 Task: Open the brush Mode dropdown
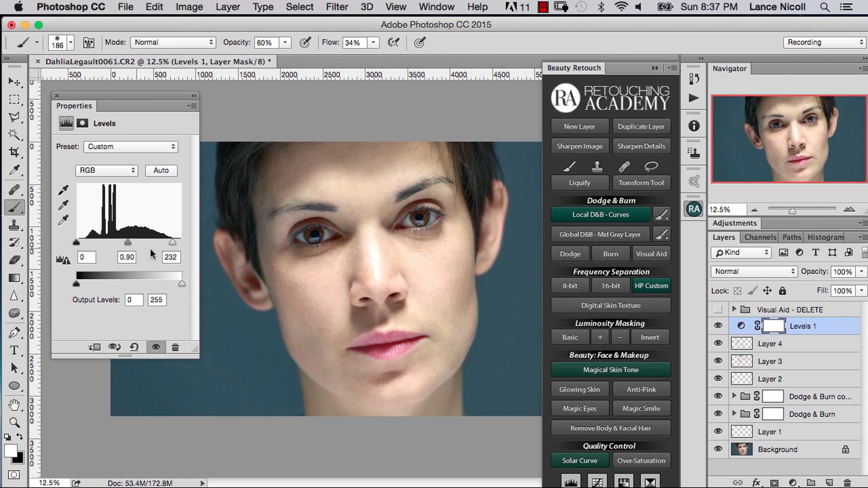coord(173,42)
